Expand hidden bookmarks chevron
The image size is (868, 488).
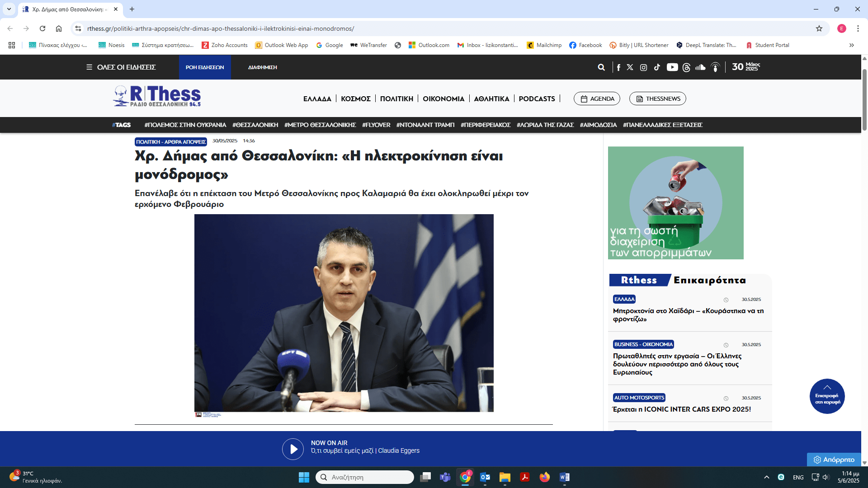coord(851,45)
